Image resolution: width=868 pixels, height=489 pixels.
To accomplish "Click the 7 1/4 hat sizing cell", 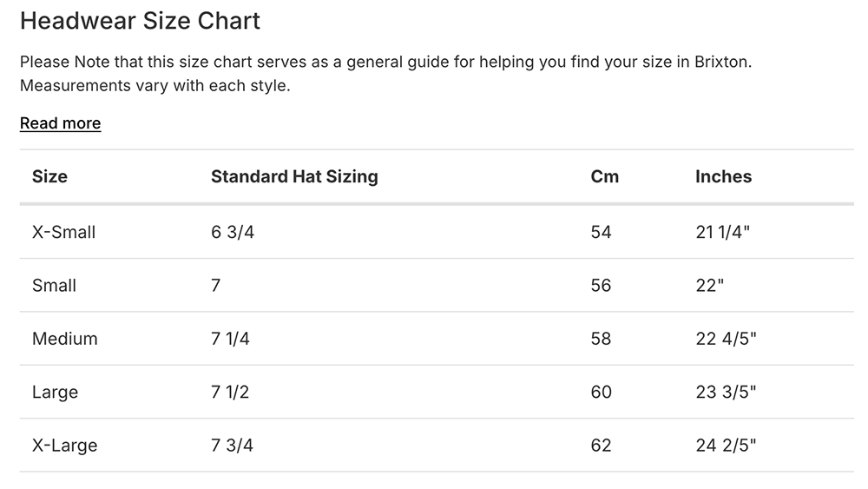I will (x=230, y=339).
